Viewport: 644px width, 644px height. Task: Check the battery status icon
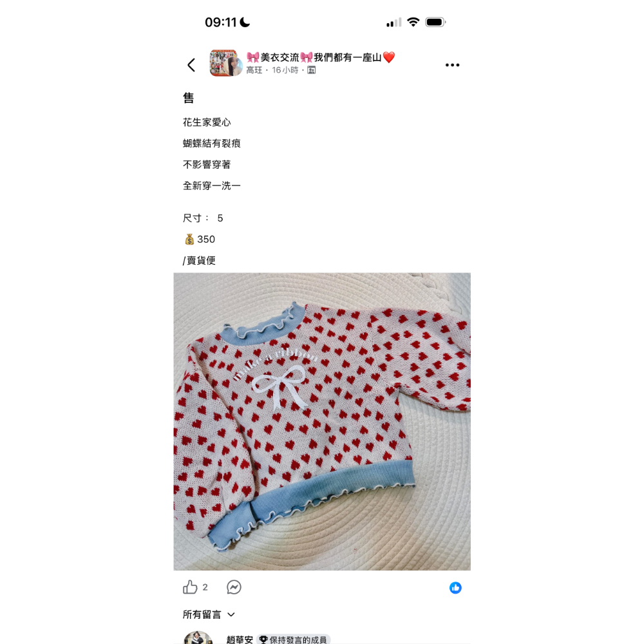coord(435,22)
